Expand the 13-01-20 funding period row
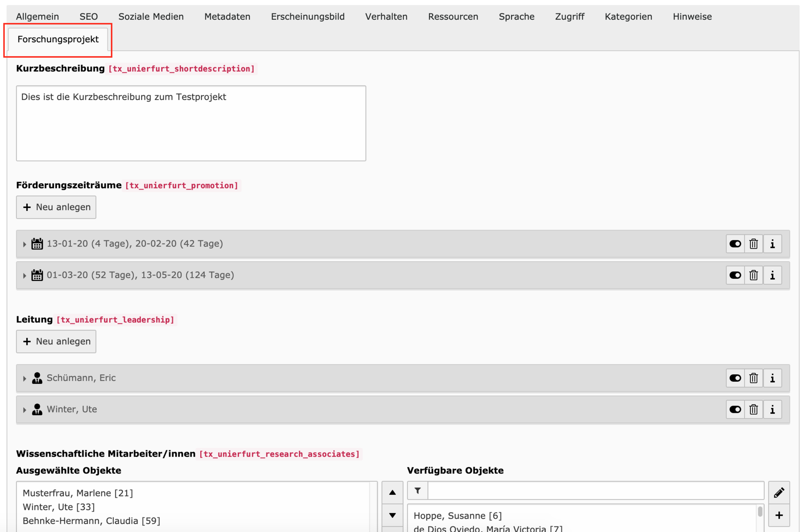This screenshot has height=532, width=804. point(24,244)
